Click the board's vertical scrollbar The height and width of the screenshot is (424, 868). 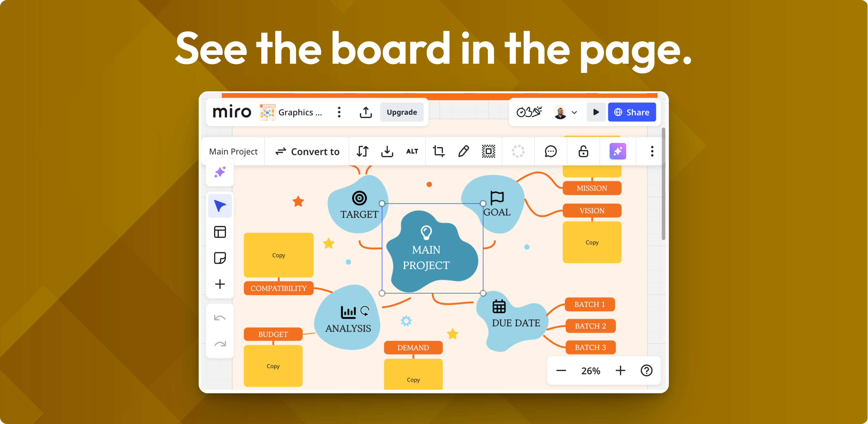(x=663, y=184)
